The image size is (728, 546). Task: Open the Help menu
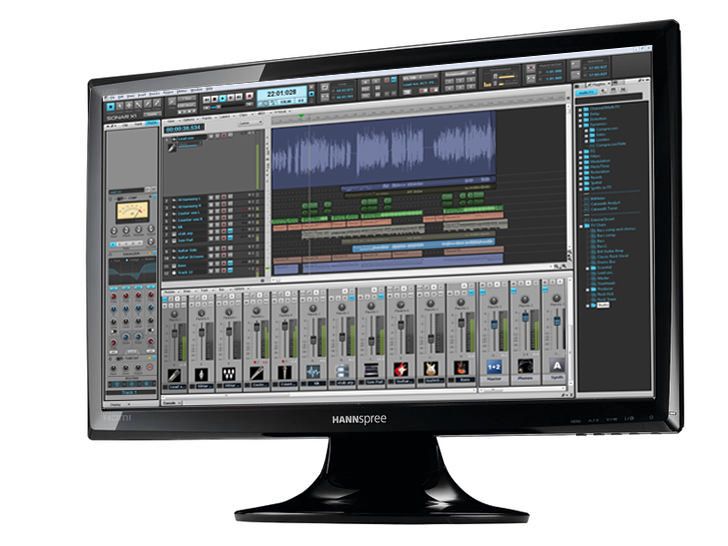pyautogui.click(x=209, y=89)
